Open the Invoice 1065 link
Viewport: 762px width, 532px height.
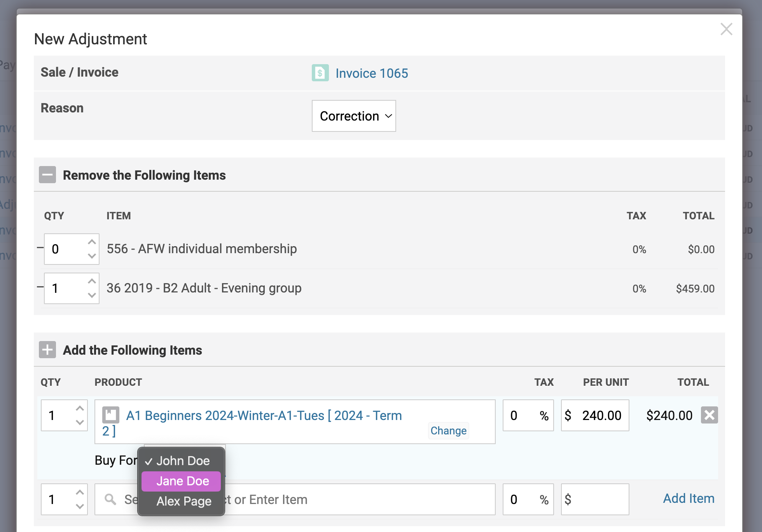(x=371, y=73)
